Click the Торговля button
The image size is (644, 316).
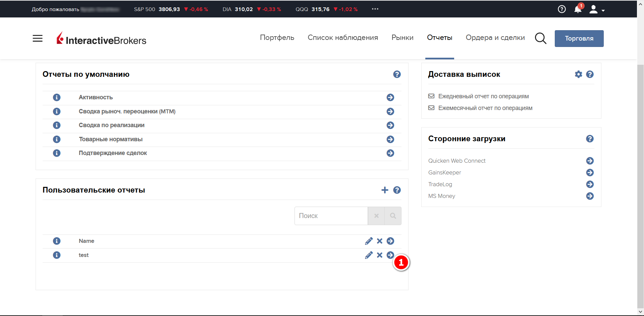coord(579,39)
